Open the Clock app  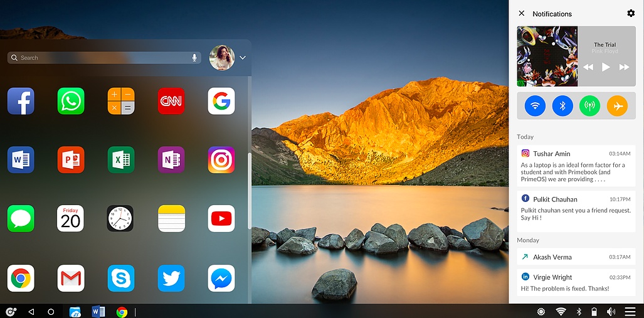120,218
